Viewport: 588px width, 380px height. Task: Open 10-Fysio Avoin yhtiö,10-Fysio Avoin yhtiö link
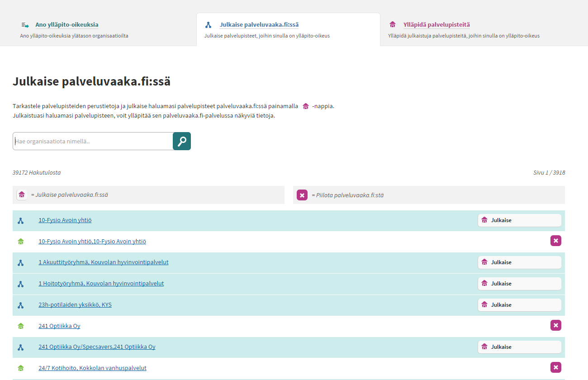point(92,242)
